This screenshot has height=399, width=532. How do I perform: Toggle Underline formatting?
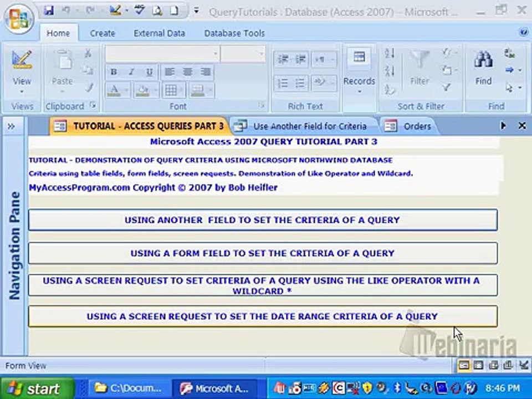[149, 72]
